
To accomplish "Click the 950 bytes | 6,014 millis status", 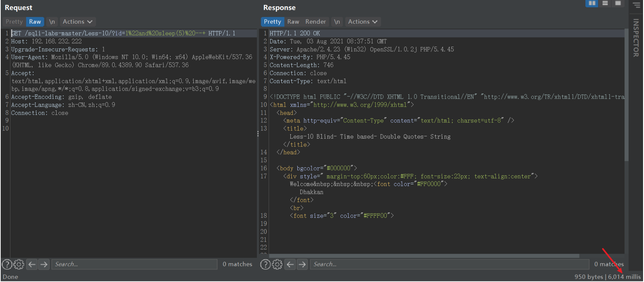I will 608,277.
